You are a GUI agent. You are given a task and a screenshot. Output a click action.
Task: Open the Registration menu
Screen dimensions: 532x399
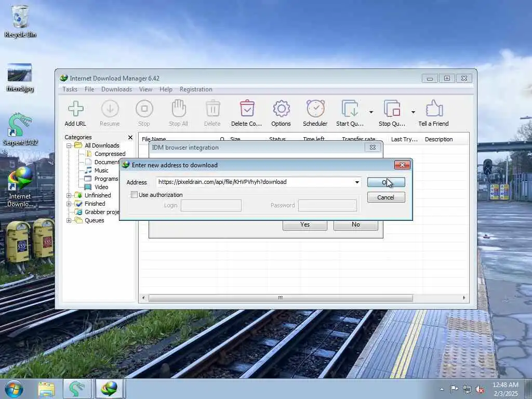196,89
